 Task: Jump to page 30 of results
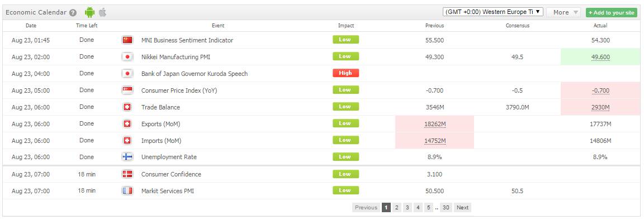pyautogui.click(x=446, y=207)
